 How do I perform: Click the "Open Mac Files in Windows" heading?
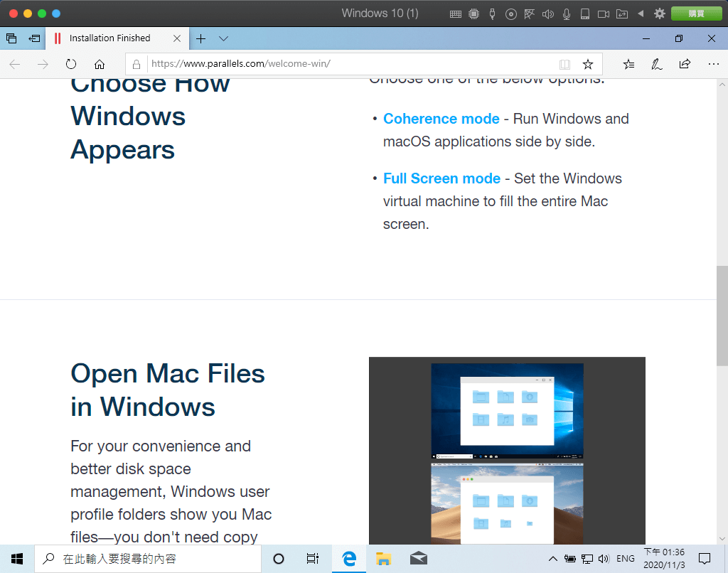click(168, 390)
